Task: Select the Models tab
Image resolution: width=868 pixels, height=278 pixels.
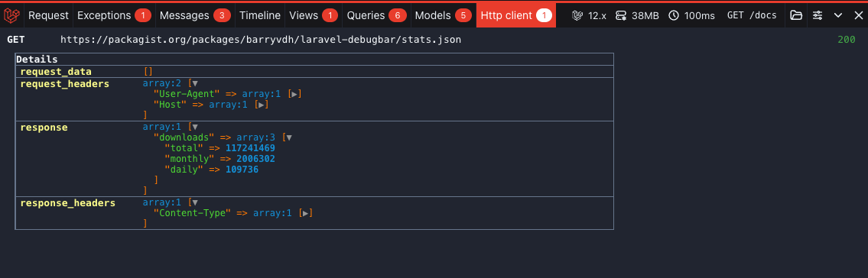Action: [x=443, y=15]
